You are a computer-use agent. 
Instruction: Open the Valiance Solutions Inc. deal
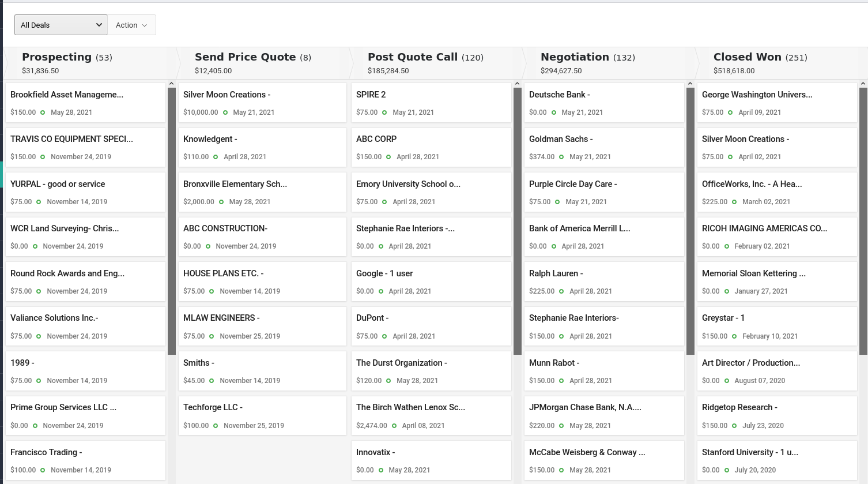point(85,326)
